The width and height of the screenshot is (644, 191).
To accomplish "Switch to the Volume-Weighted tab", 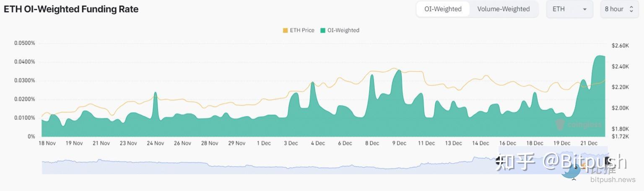I will coord(503,9).
